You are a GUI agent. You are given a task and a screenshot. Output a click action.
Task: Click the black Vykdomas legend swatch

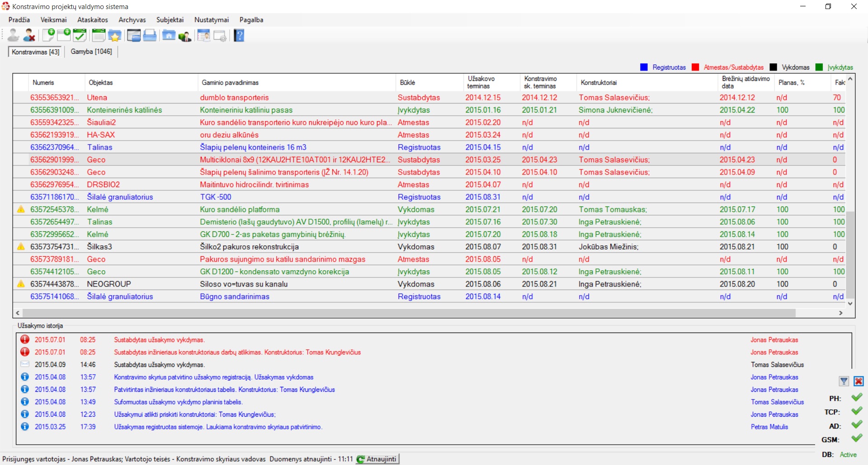point(773,67)
